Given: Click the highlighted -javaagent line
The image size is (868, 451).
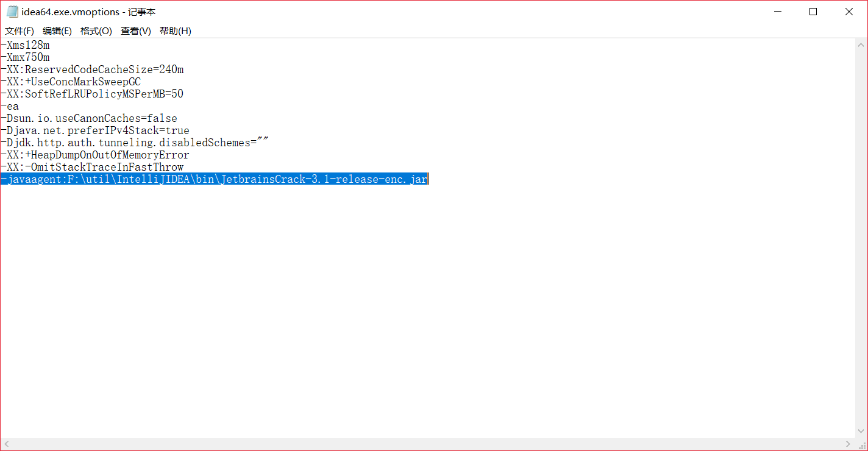Looking at the screenshot, I should (215, 179).
